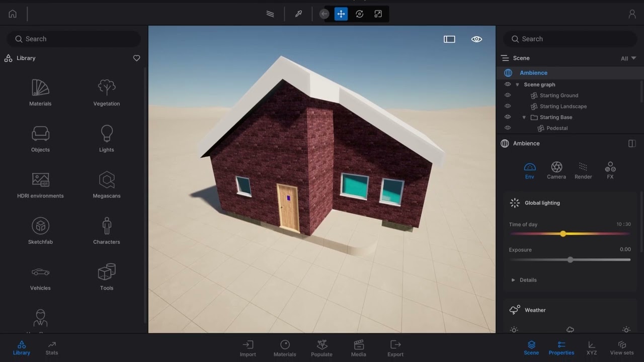Image resolution: width=644 pixels, height=362 pixels.
Task: Open the Materials library category
Action: coord(40,93)
